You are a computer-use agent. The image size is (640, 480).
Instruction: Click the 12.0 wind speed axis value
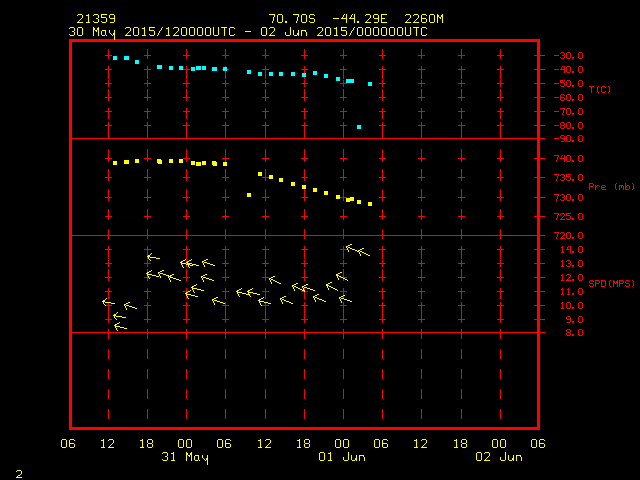pyautogui.click(x=571, y=278)
